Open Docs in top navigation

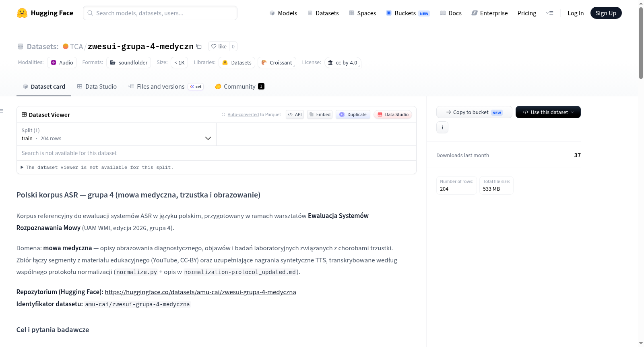[x=450, y=13]
